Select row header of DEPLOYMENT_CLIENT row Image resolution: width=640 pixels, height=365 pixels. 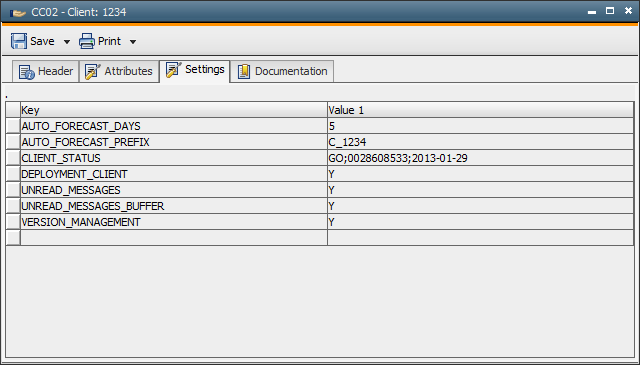point(13,174)
